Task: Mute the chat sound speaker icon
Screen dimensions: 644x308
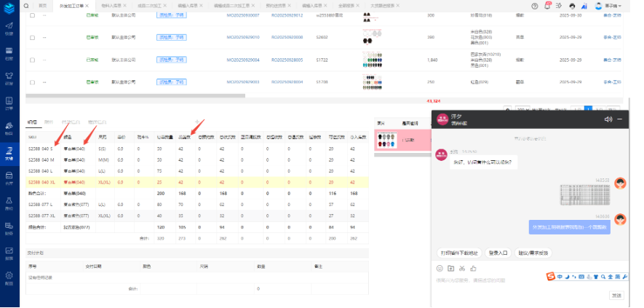Action: point(608,119)
